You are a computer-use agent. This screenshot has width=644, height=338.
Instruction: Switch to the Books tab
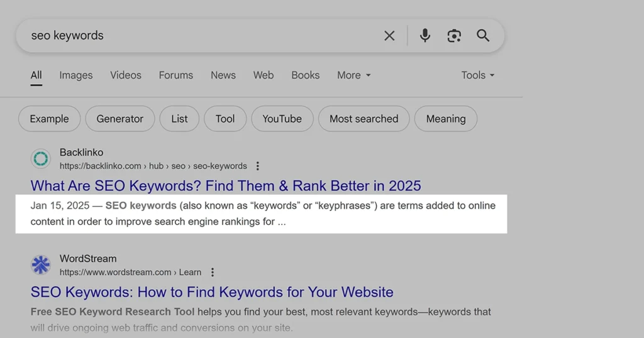point(305,75)
